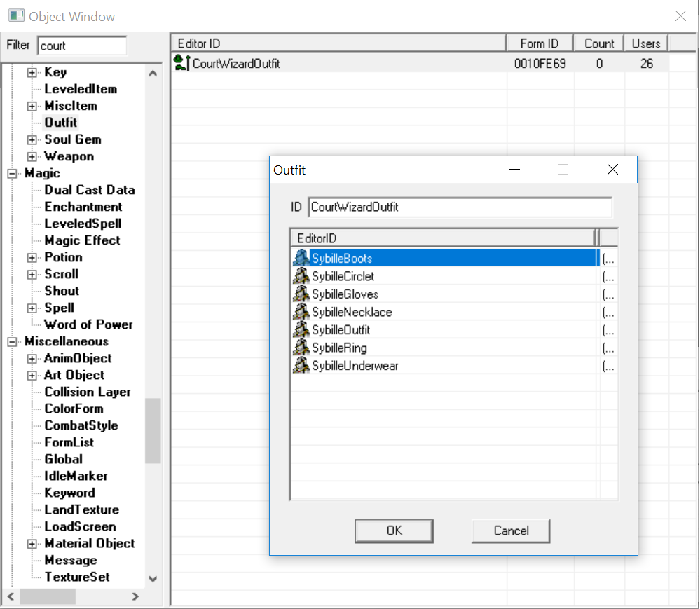Click the SybilleOutfit armor icon
Screen dimensions: 700x609
[x=301, y=329]
